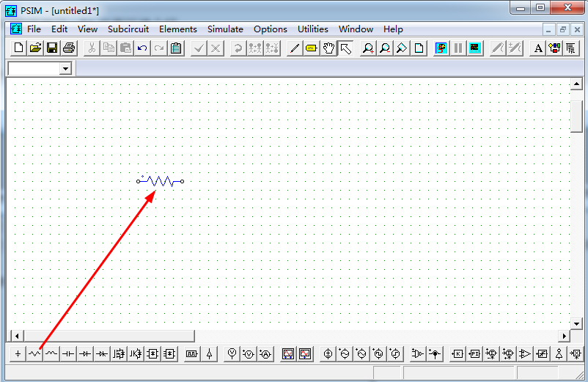Pause the running simulation
The height and width of the screenshot is (382, 588).
458,48
